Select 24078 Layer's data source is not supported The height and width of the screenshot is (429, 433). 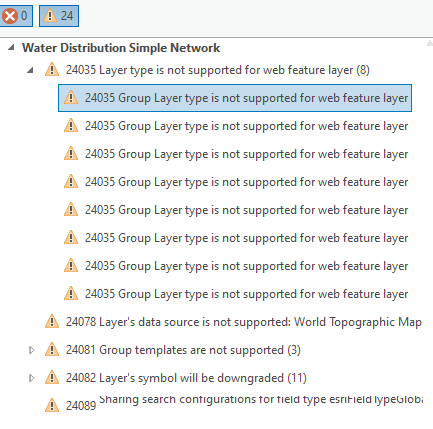point(244,322)
